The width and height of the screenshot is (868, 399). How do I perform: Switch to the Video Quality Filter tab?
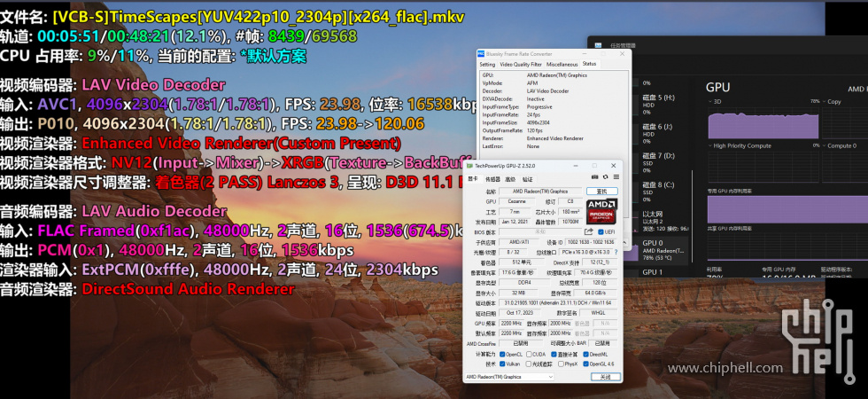click(x=521, y=64)
